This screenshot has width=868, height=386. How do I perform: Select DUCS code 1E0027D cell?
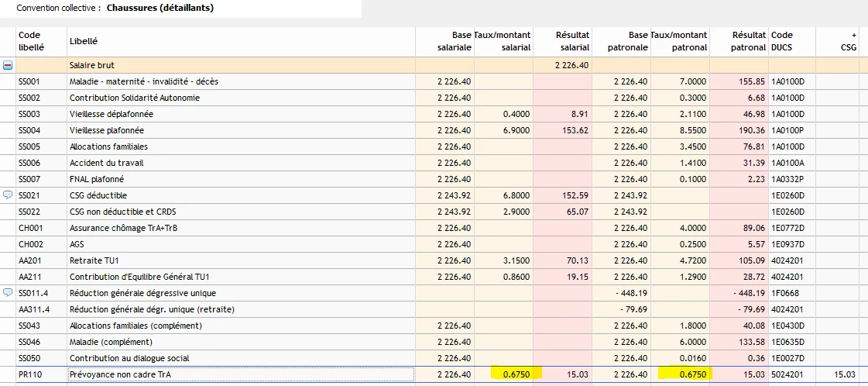click(x=788, y=358)
